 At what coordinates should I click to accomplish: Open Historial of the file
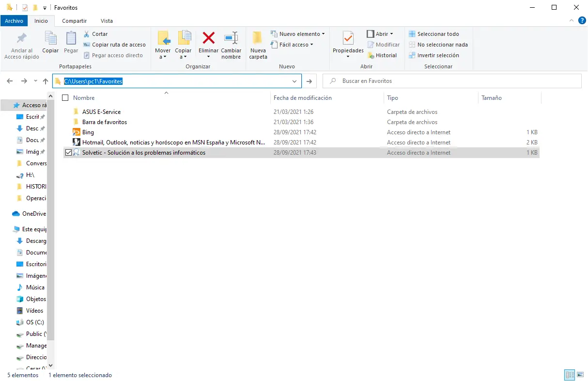tap(382, 55)
